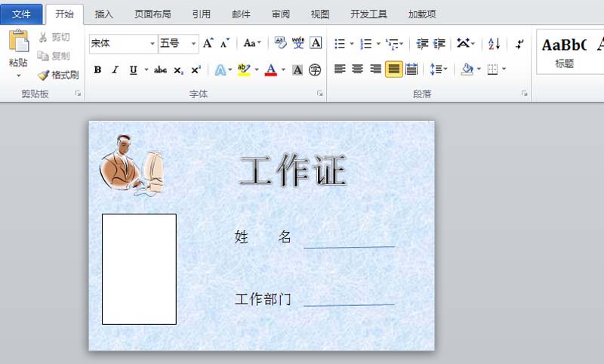Switch to the 开发工具 tab
This screenshot has height=364, width=604.
point(368,14)
